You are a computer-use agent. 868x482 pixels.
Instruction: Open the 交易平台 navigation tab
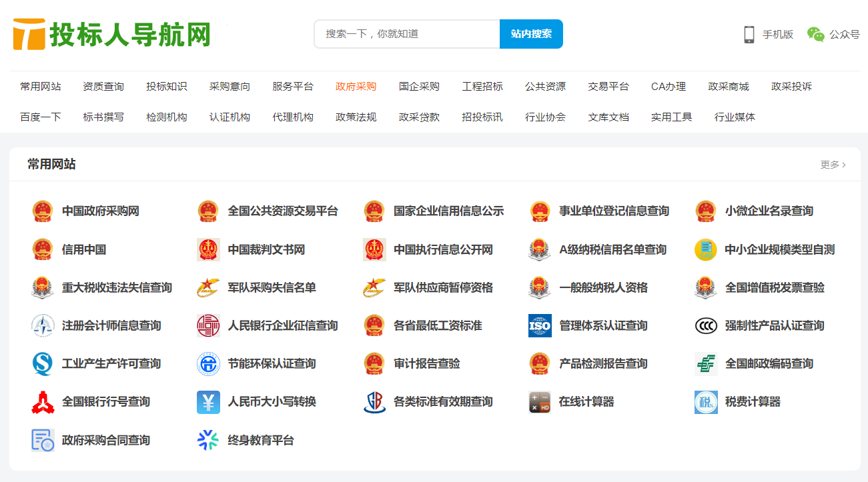(608, 87)
